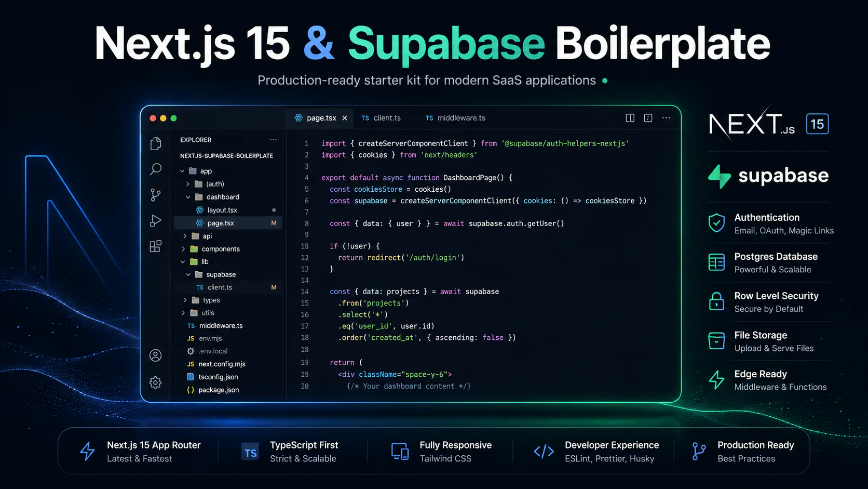This screenshot has height=489, width=868.
Task: Open Extensions view in activity bar
Action: (x=156, y=246)
